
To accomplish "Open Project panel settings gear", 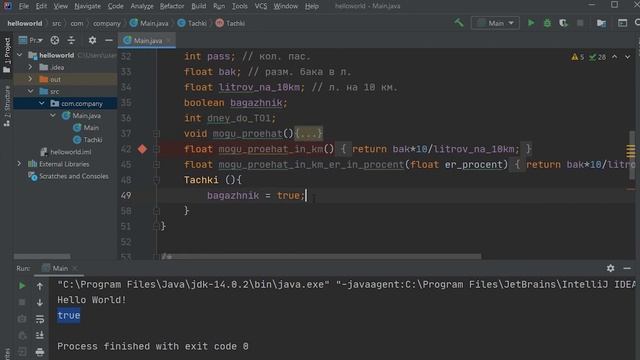I will [x=92, y=40].
